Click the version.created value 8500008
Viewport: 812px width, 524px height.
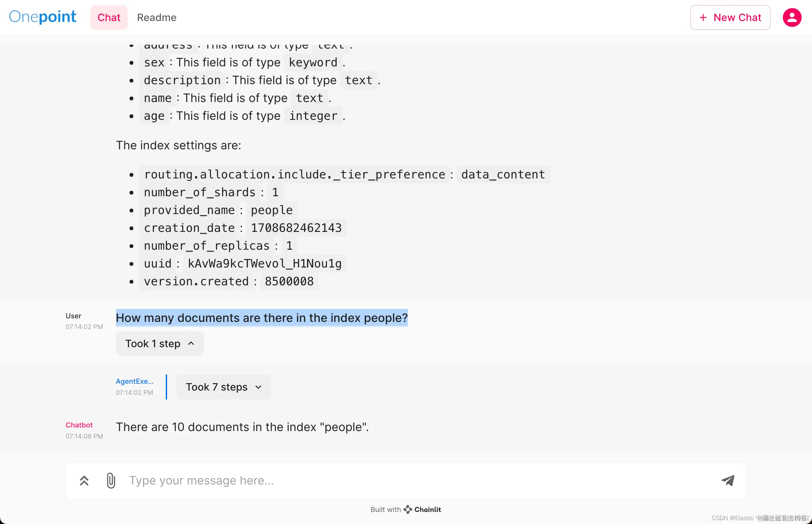(x=289, y=281)
